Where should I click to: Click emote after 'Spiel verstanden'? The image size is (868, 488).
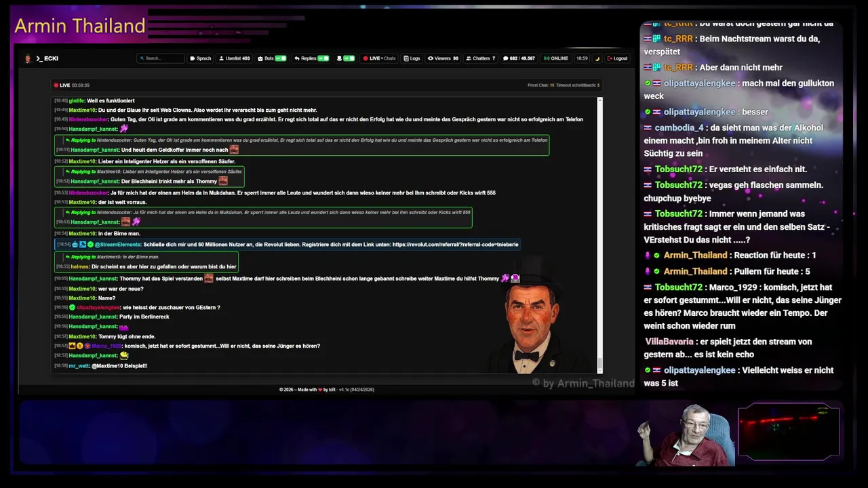pyautogui.click(x=209, y=279)
